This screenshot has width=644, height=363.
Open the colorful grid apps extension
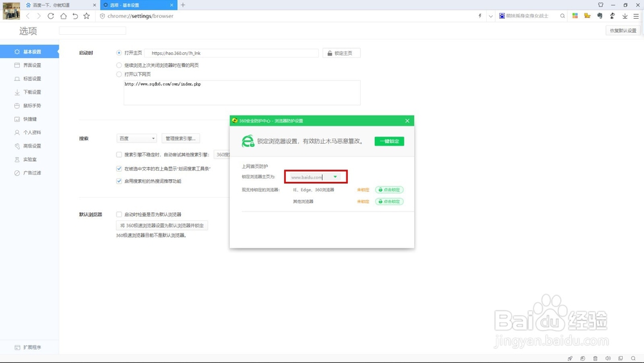[x=575, y=15]
